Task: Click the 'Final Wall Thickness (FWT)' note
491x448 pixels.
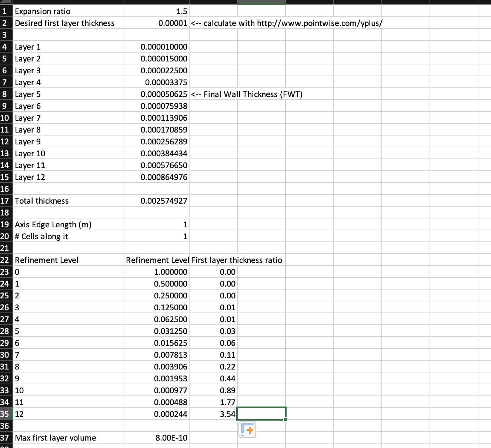Action: [x=247, y=94]
